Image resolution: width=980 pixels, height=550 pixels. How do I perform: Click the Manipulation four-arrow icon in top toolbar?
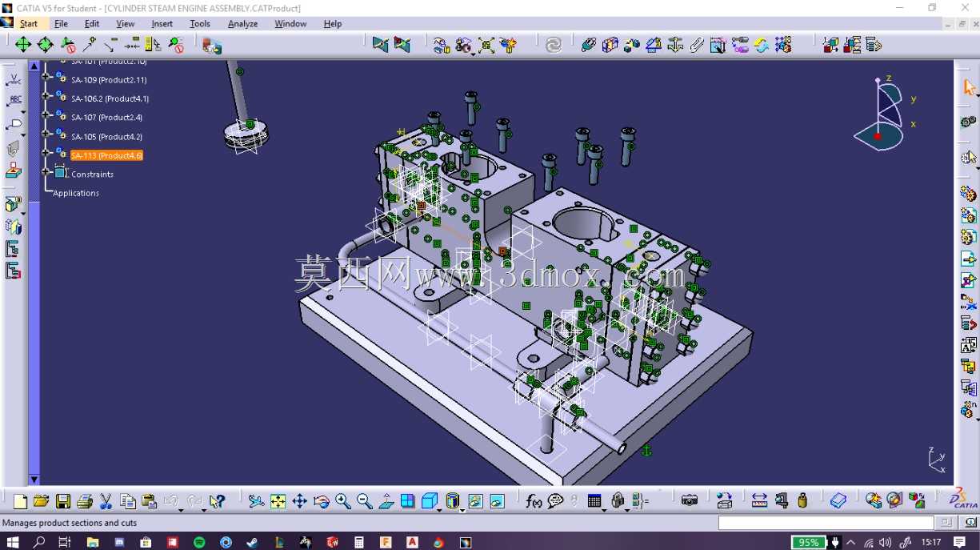(x=24, y=45)
